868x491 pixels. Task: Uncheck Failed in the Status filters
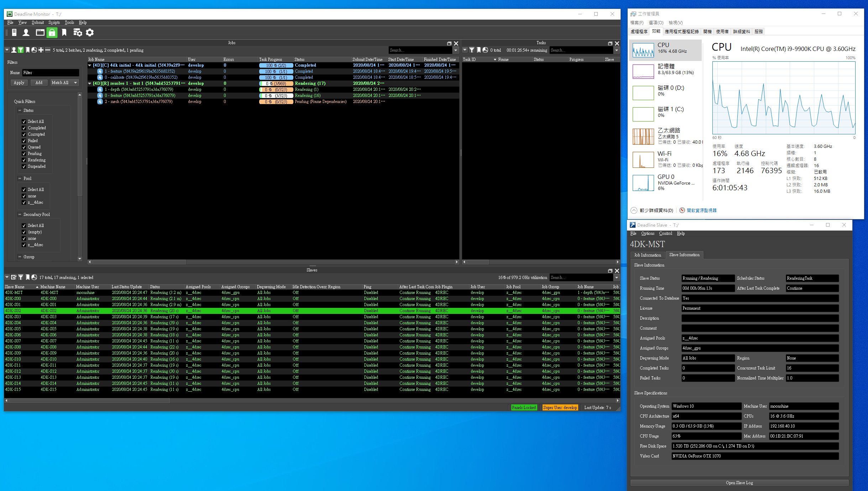click(x=24, y=140)
